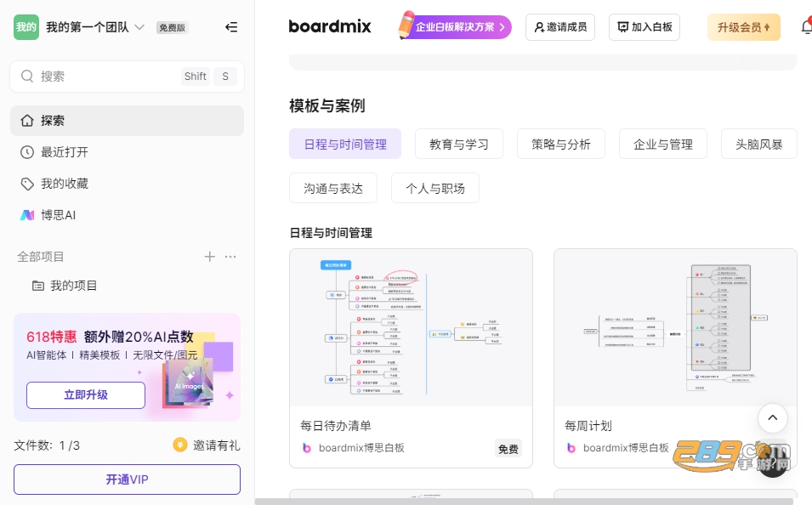The width and height of the screenshot is (812, 505).
Task: Open the 每日待办清单 template thumbnail
Action: tap(412, 328)
